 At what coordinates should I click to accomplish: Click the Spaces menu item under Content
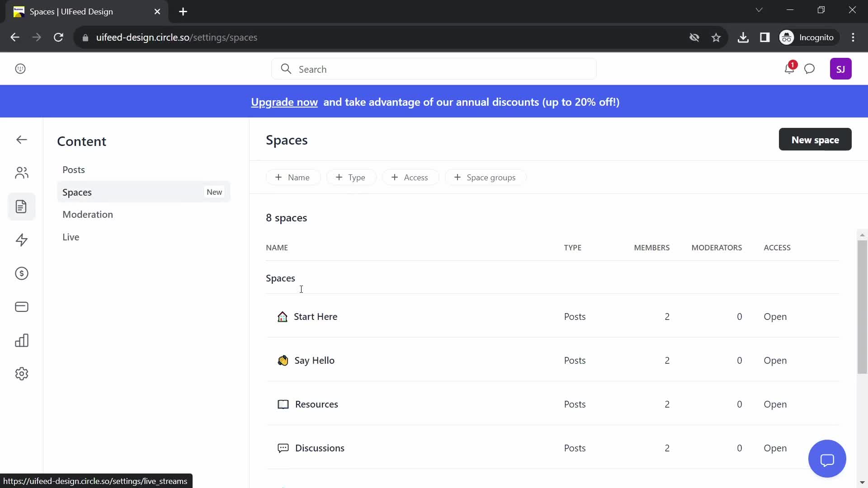(x=77, y=192)
